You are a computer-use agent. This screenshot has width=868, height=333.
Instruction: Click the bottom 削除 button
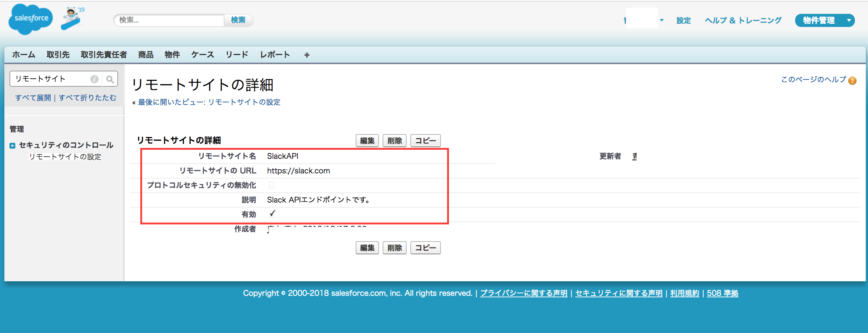395,248
